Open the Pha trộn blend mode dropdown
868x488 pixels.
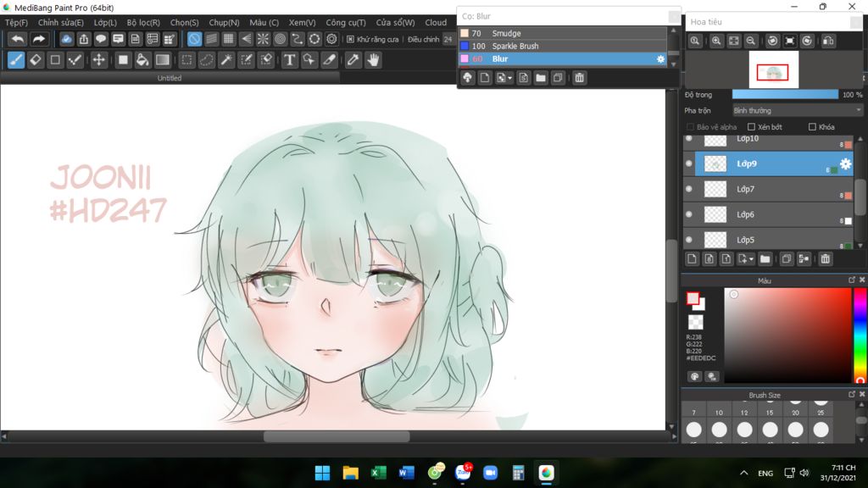tap(798, 111)
